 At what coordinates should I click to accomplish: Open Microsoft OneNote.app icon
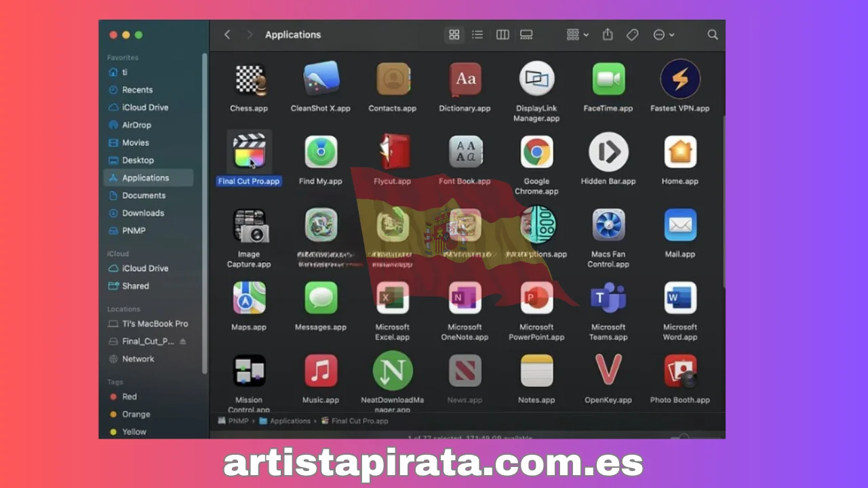click(x=465, y=298)
